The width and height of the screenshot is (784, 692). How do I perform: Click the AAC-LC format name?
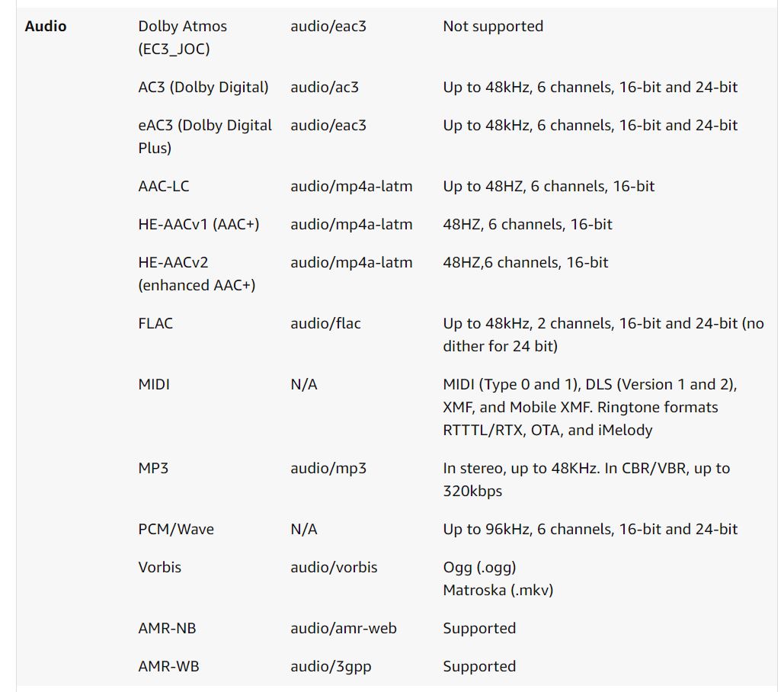pyautogui.click(x=163, y=186)
